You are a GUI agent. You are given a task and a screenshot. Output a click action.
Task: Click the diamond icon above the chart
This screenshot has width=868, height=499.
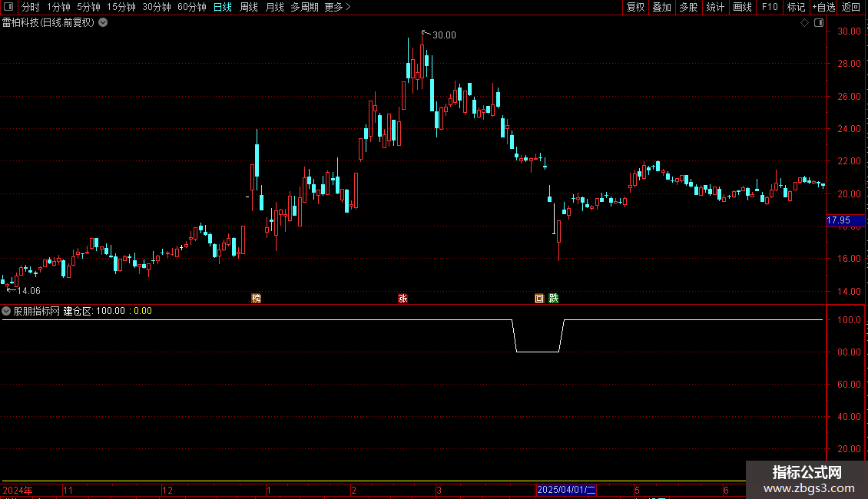[804, 23]
